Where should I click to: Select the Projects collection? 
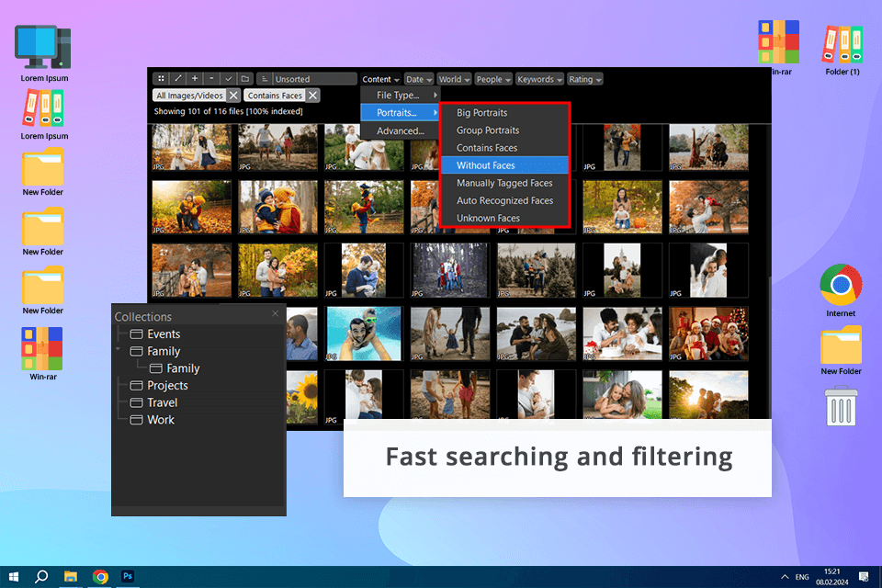[159, 386]
